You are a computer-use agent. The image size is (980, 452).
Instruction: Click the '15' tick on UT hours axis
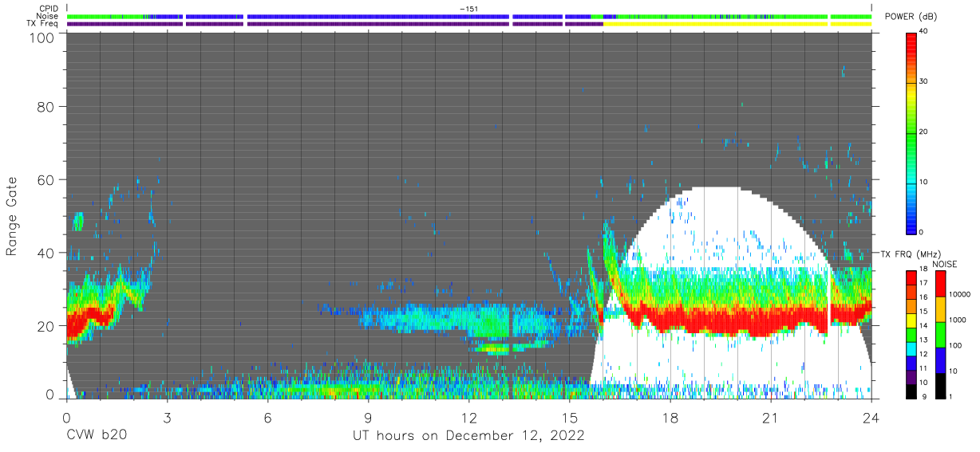pyautogui.click(x=570, y=418)
